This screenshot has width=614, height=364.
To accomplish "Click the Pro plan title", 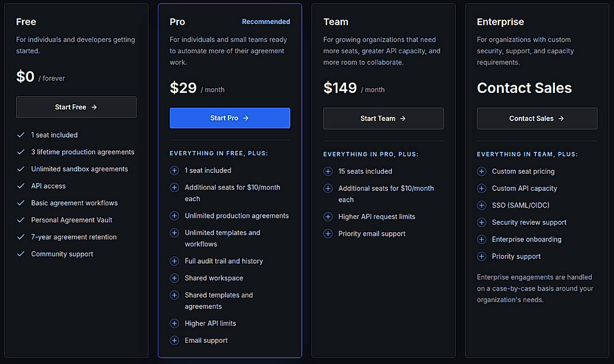I will [x=177, y=22].
